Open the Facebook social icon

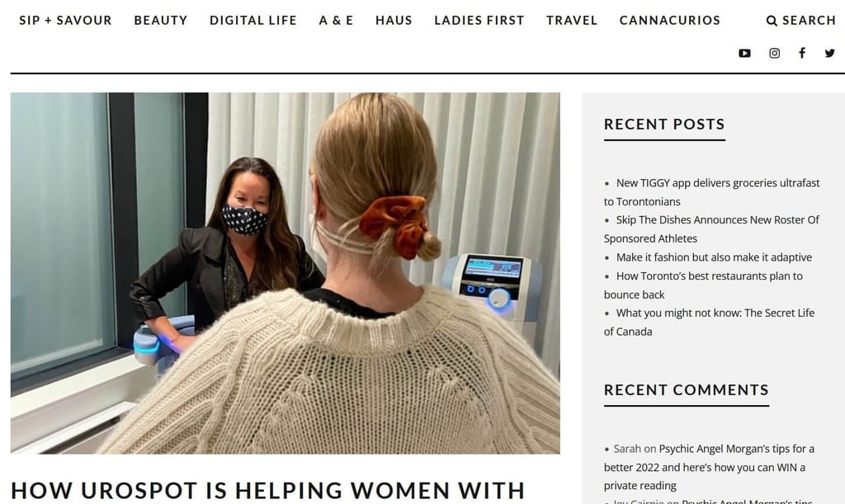coord(802,53)
